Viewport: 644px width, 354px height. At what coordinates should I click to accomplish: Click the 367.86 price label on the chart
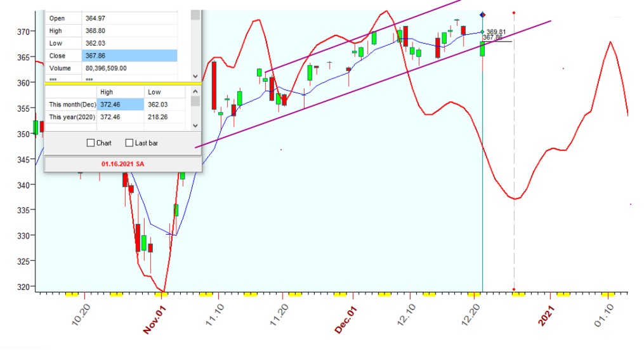[x=492, y=37]
